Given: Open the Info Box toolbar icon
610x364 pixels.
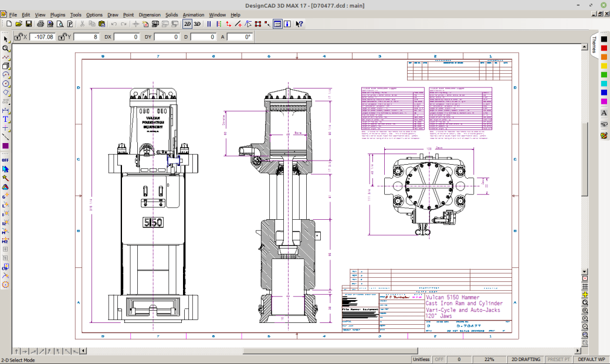Looking at the screenshot, I should coord(287,23).
